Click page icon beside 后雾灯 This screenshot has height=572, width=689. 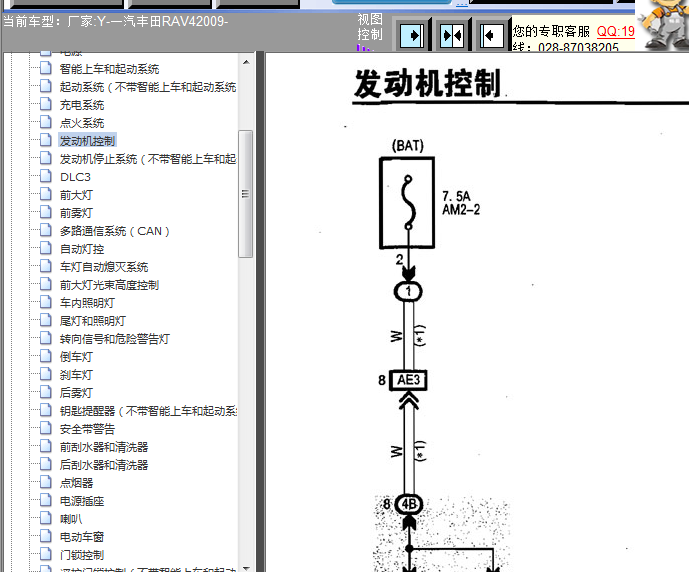(x=46, y=392)
